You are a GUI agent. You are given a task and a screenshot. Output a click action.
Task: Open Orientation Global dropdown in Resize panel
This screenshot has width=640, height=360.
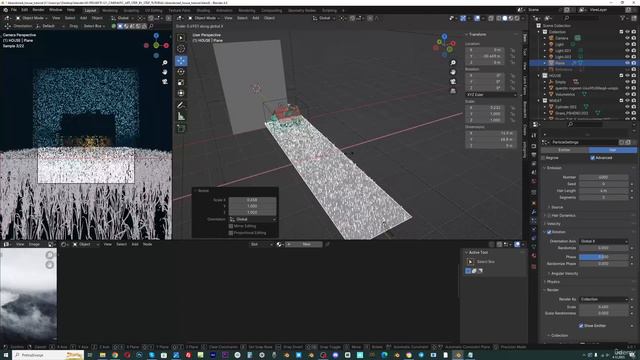point(253,219)
